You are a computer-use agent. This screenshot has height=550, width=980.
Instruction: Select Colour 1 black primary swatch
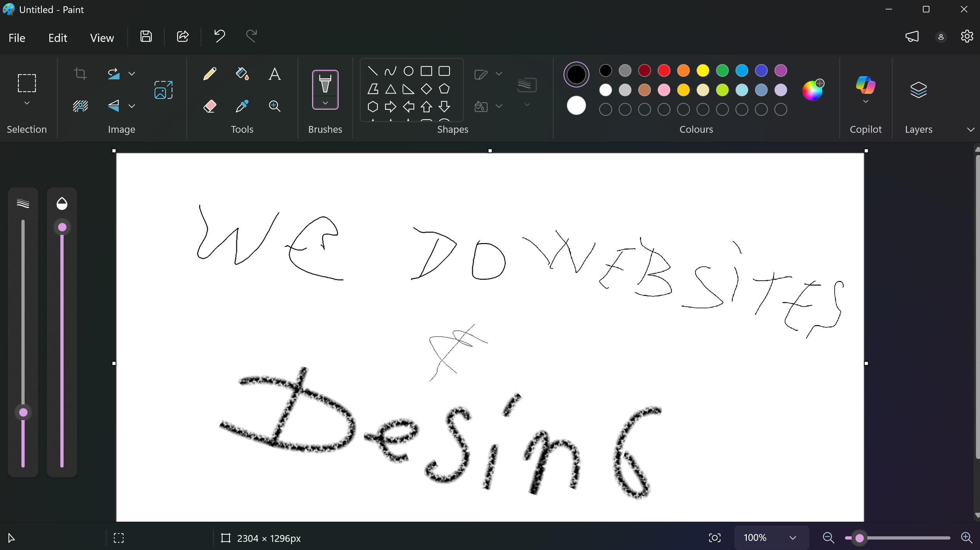coord(576,74)
